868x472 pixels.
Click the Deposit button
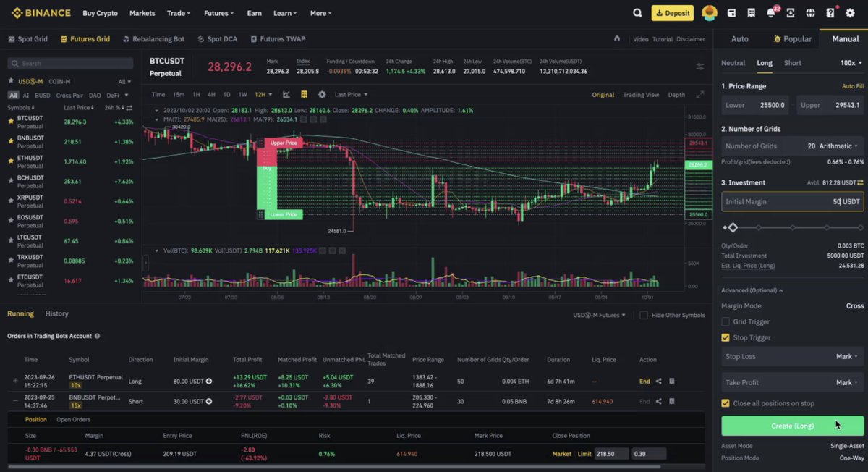[x=673, y=13]
